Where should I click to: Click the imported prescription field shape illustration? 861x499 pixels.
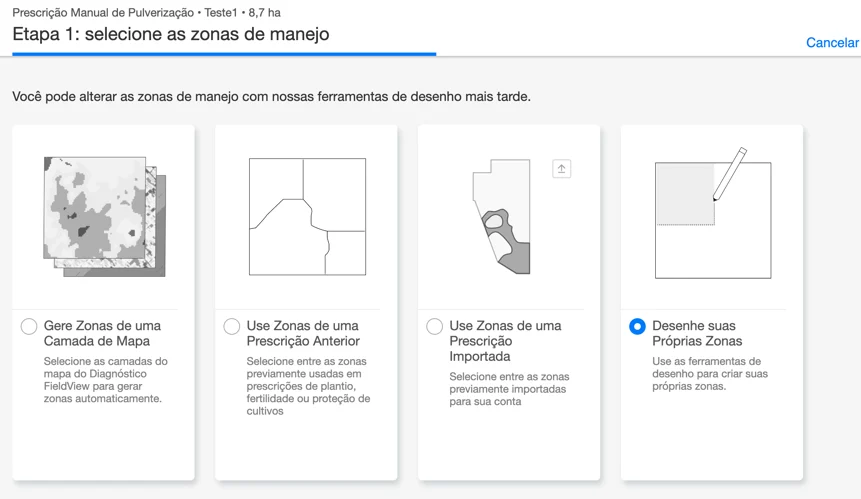coord(501,216)
